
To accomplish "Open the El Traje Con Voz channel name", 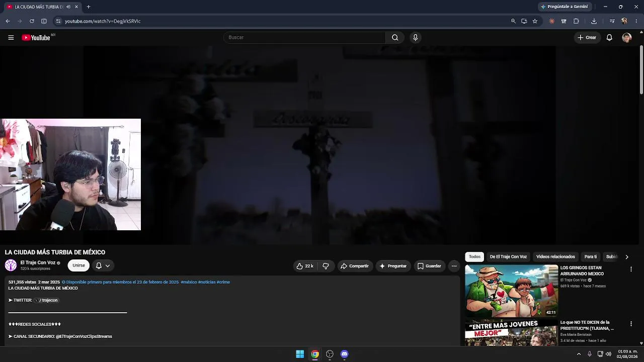I will [x=38, y=262].
